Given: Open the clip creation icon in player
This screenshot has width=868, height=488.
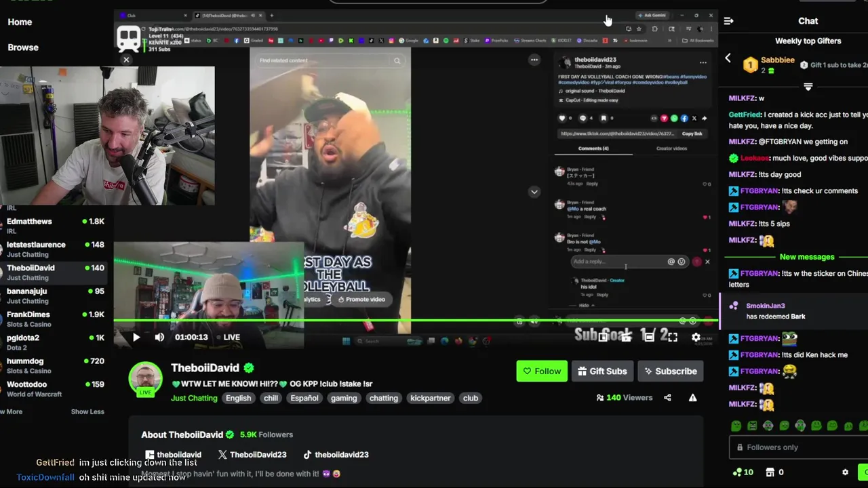Looking at the screenshot, I should [x=626, y=337].
